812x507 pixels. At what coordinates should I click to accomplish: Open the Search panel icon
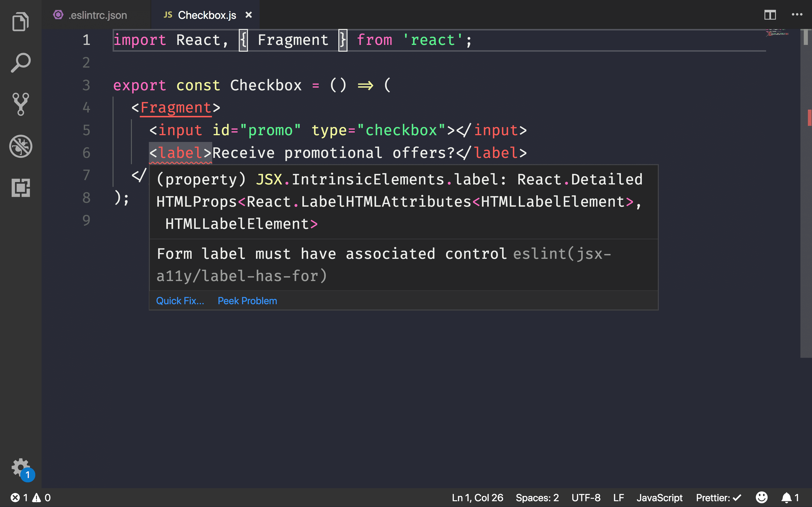coord(21,63)
